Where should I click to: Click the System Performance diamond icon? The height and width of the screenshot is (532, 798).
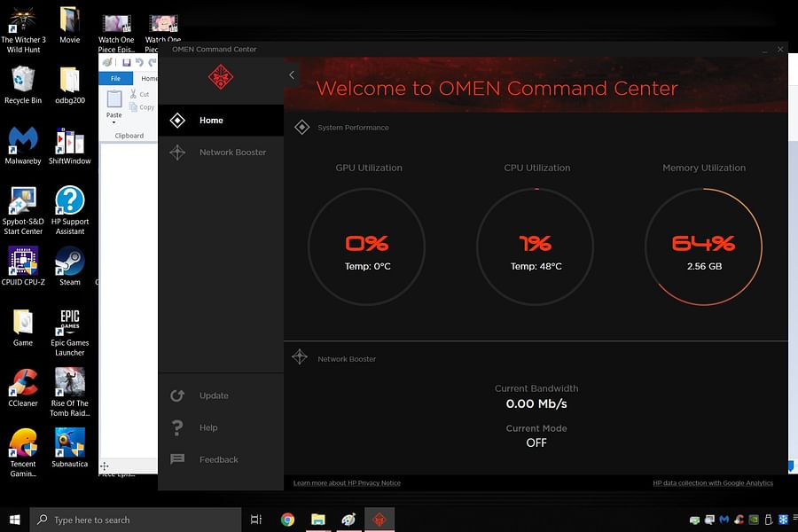303,127
